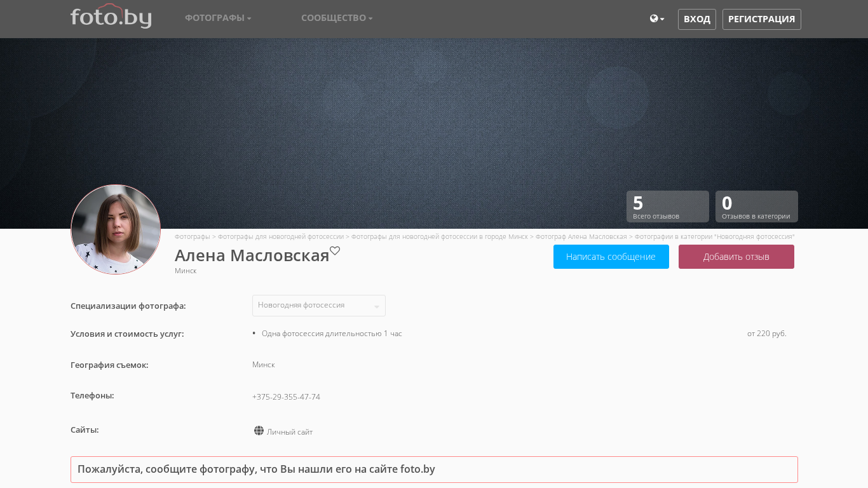Click Добавить отзыв button
This screenshot has width=868, height=488.
[x=736, y=257]
